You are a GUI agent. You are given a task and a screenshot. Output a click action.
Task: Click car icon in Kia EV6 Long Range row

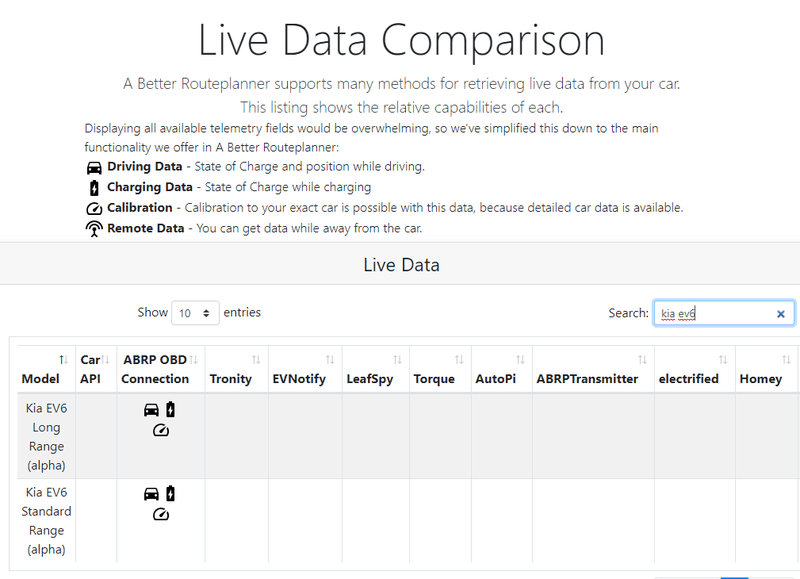[152, 409]
